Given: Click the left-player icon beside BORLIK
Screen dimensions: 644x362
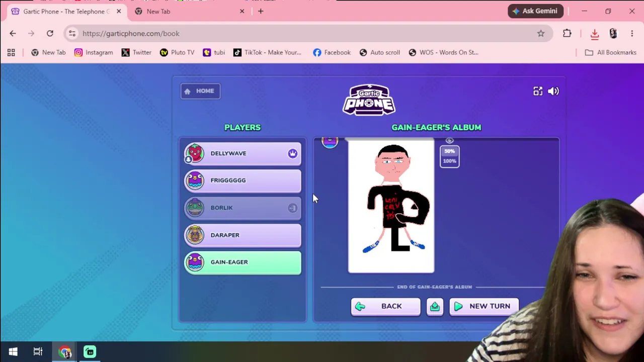Looking at the screenshot, I should pos(293,208).
